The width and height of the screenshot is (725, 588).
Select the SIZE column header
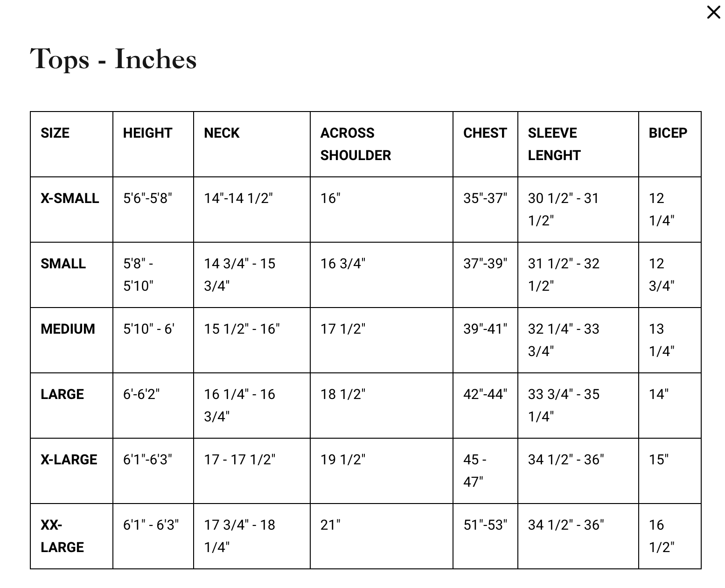(55, 133)
